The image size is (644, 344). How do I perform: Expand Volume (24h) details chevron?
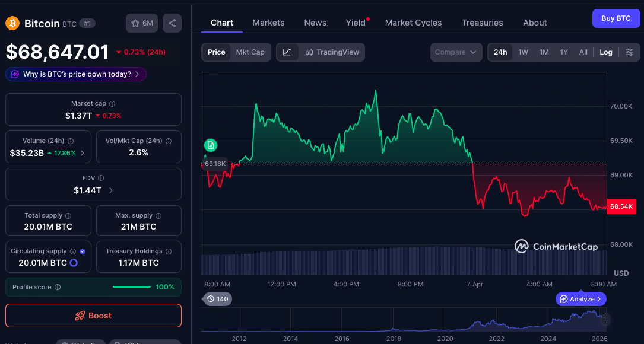[x=83, y=153]
